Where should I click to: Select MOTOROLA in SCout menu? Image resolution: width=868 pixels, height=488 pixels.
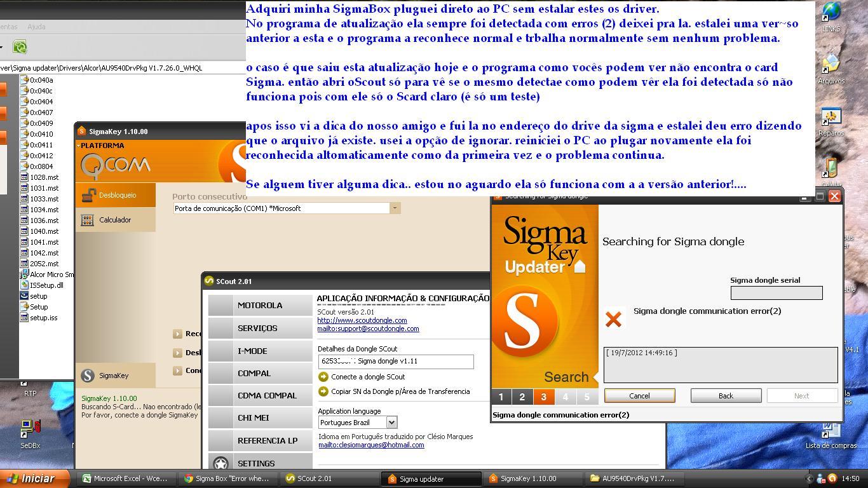coord(261,306)
